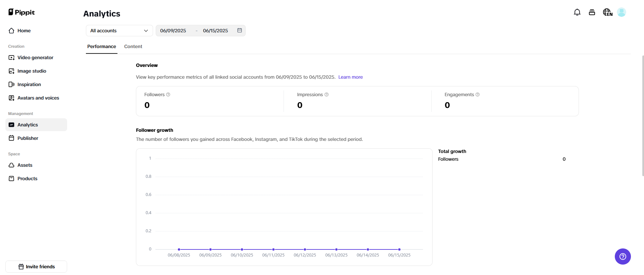Click the Pippit logo
Image resolution: width=644 pixels, height=275 pixels.
click(21, 12)
